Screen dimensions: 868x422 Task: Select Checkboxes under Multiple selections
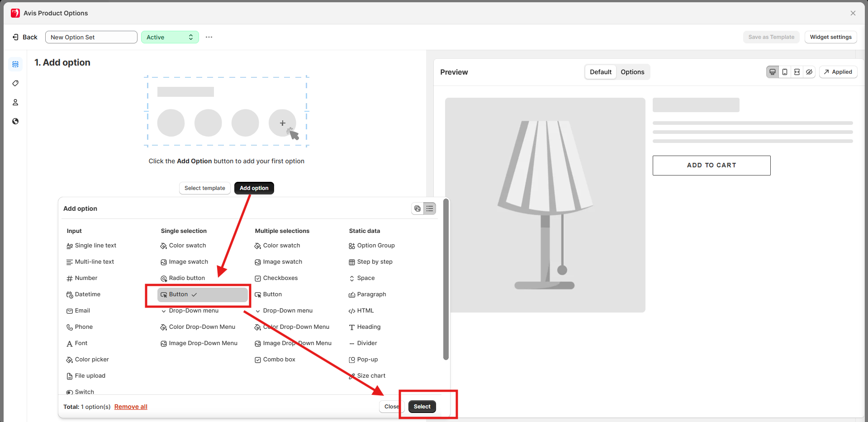tap(280, 278)
